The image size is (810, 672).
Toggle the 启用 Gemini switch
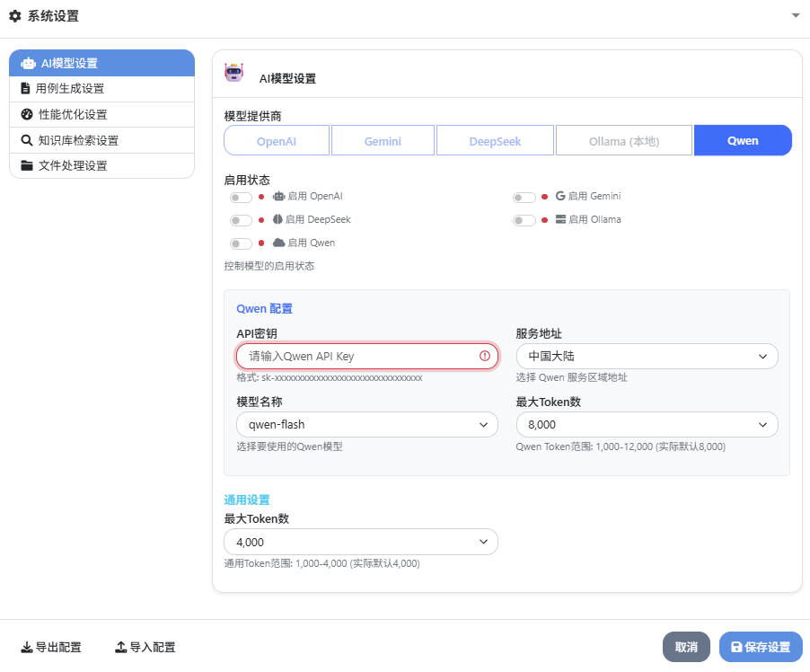click(x=524, y=198)
